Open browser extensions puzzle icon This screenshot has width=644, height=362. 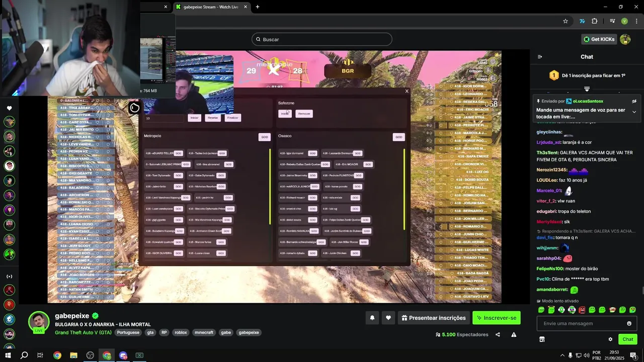click(x=595, y=21)
